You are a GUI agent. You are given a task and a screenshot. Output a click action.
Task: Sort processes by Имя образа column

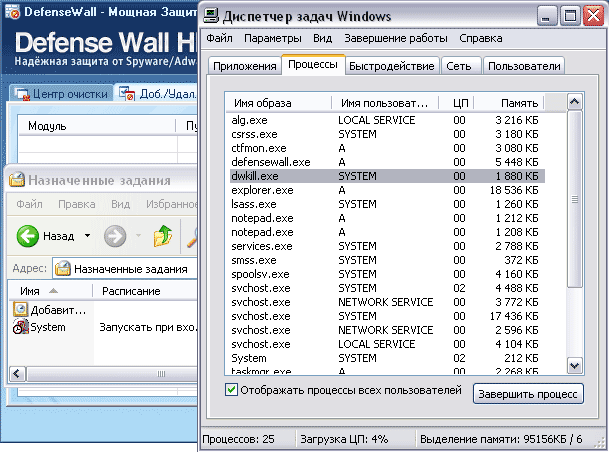point(278,103)
